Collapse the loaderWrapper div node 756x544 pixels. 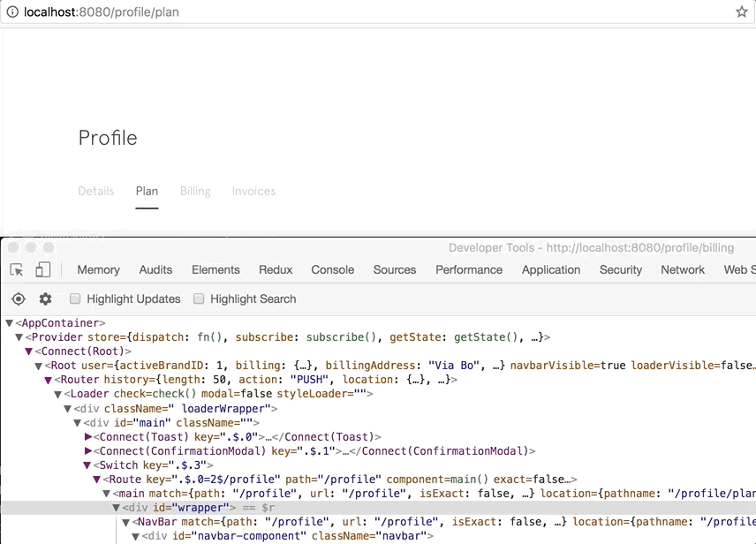pos(67,409)
